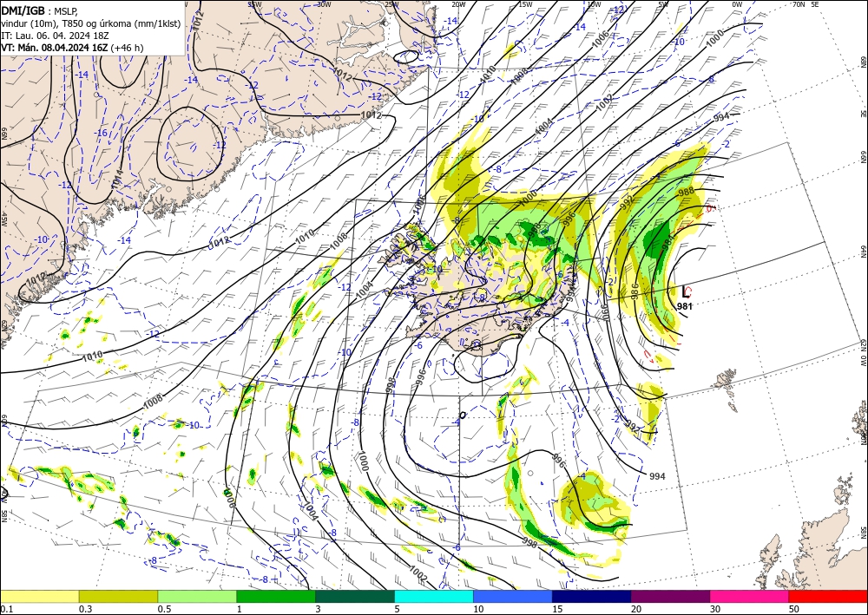
Task: Pick the dark green 3 mm legend swatch
Action: pyautogui.click(x=355, y=596)
